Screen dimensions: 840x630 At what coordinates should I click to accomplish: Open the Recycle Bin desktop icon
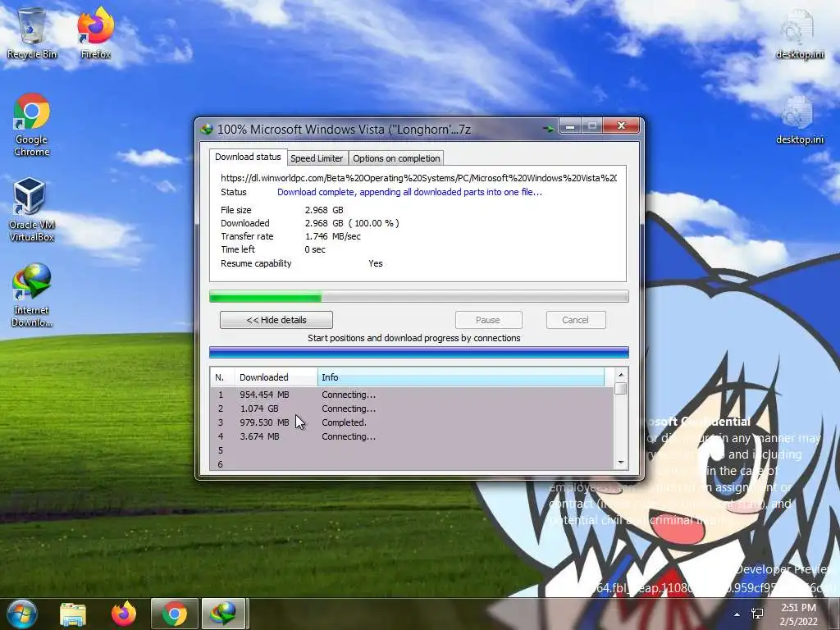pos(32,33)
